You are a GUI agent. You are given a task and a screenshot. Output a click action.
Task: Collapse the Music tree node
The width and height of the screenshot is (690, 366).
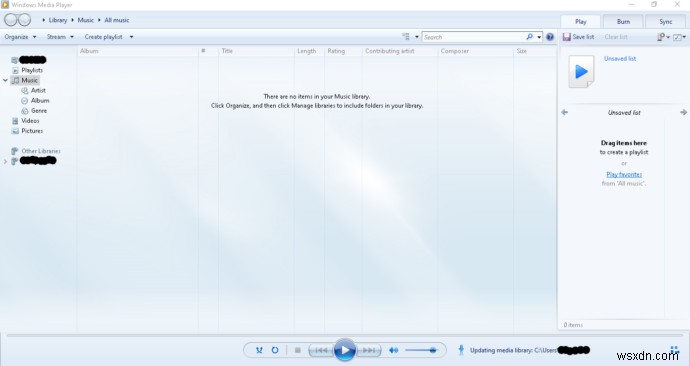pos(5,80)
